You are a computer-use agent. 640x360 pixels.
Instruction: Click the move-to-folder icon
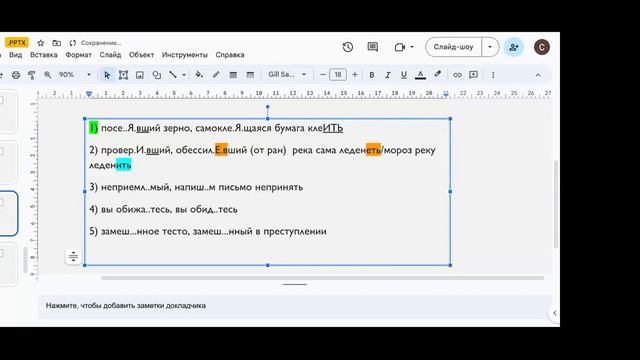57,43
